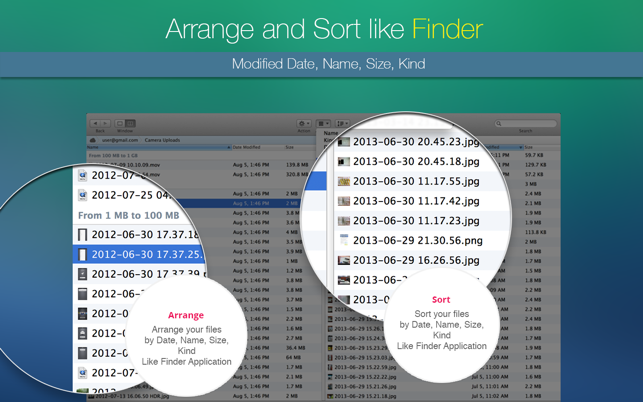Select the 139.8 MB size cell

(x=297, y=165)
